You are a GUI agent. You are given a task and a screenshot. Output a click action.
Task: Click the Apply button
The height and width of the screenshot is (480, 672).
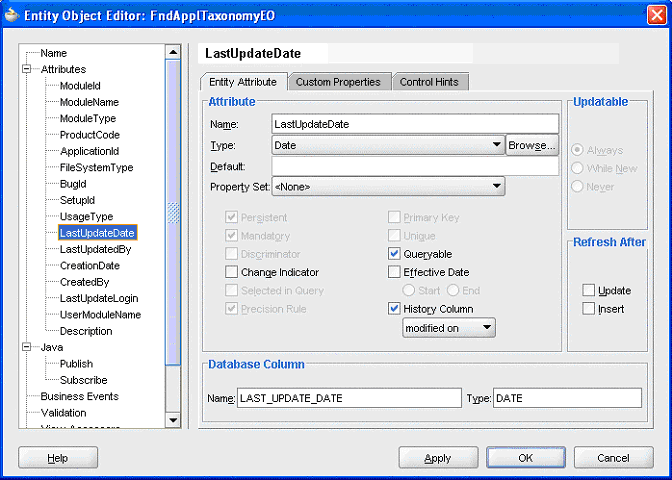(x=438, y=458)
